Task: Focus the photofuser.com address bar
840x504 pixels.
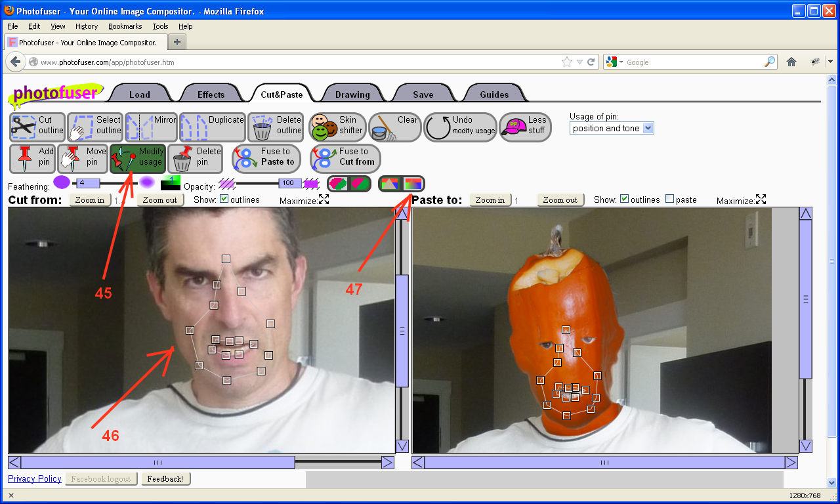Action: (299, 62)
